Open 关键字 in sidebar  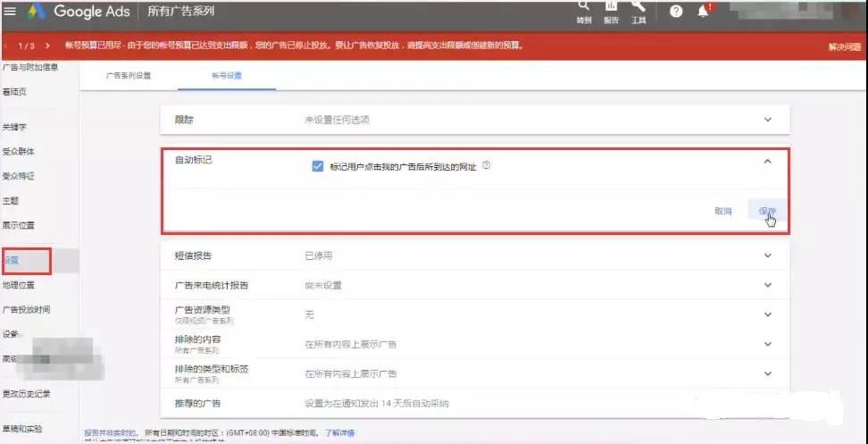pyautogui.click(x=14, y=128)
